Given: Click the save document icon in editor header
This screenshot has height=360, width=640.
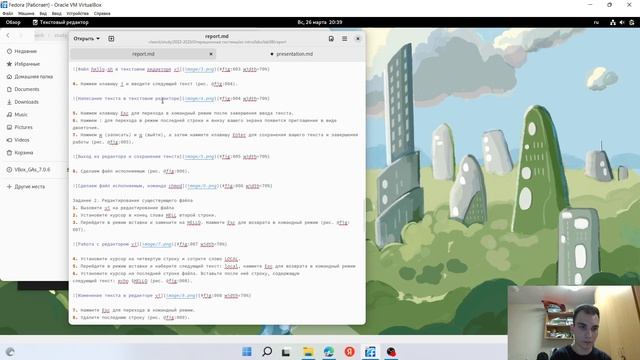Looking at the screenshot, I should click(331, 38).
